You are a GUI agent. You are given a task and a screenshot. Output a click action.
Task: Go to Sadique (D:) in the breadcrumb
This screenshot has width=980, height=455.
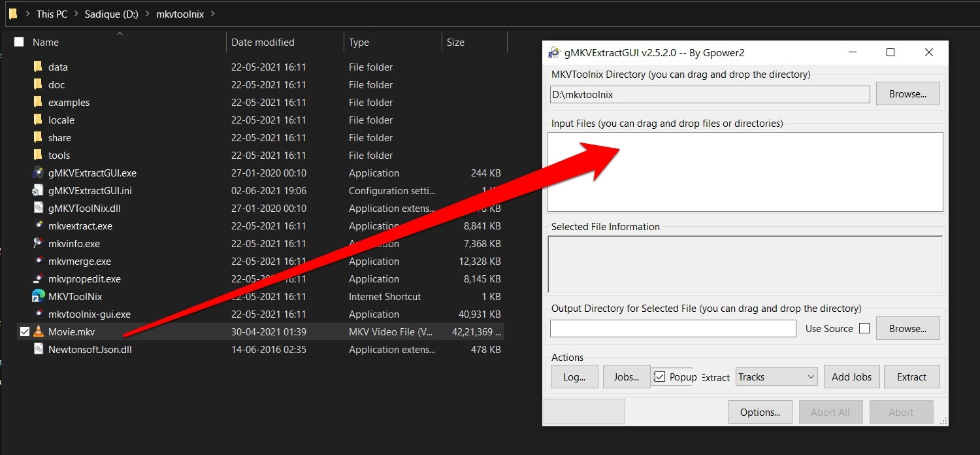(111, 14)
